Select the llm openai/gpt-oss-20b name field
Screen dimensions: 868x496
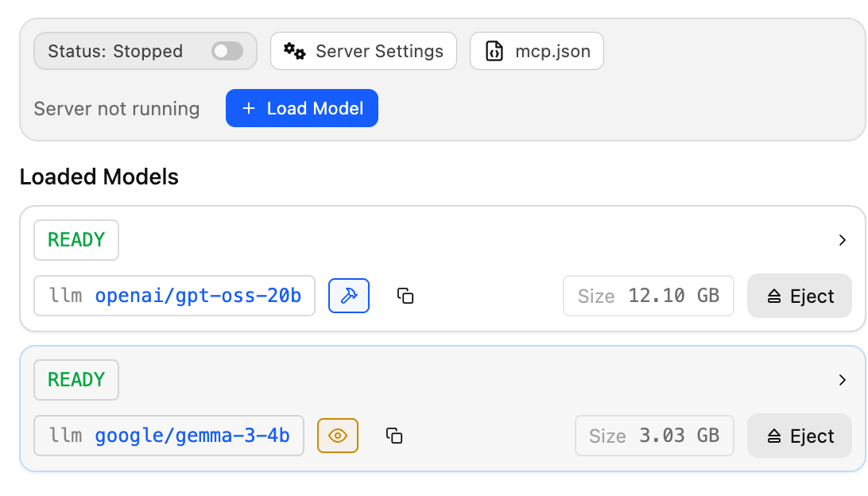click(x=174, y=296)
